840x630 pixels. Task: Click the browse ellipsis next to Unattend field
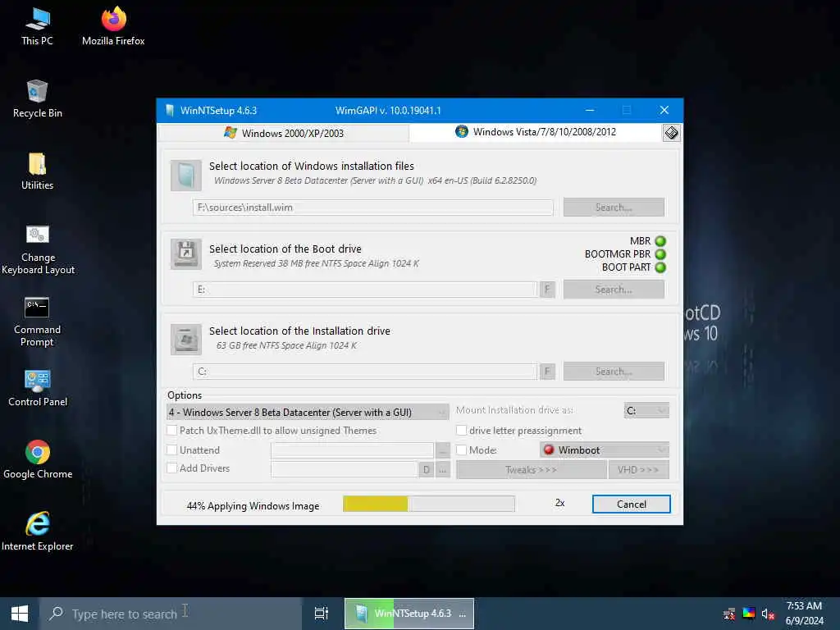(442, 450)
